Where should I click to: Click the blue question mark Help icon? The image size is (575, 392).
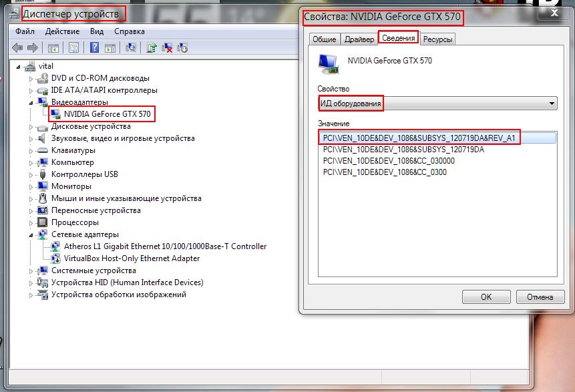pos(94,47)
